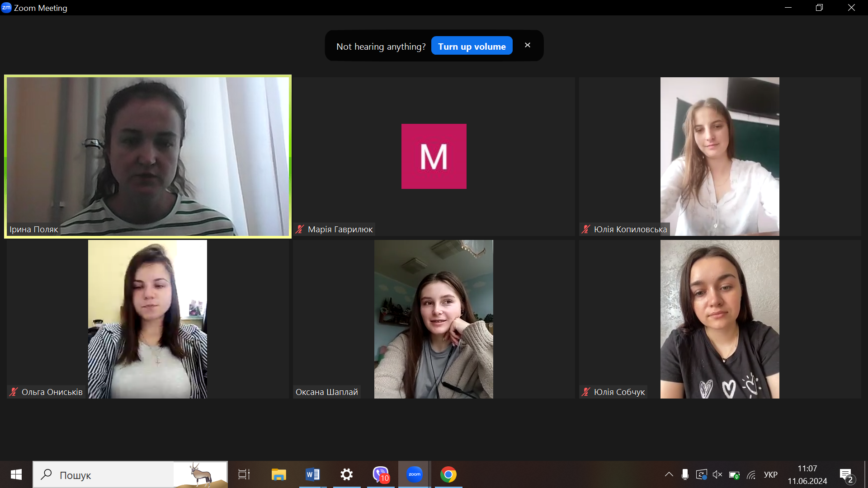868x488 pixels.
Task: Click muted mic icon beside Ольга Ониськів
Action: (14, 392)
